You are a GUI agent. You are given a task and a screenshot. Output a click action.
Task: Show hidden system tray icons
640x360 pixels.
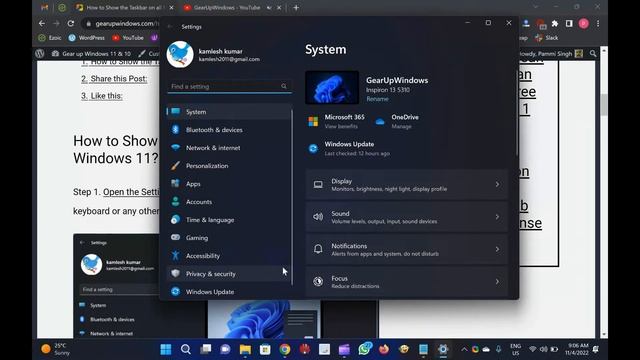click(x=464, y=349)
